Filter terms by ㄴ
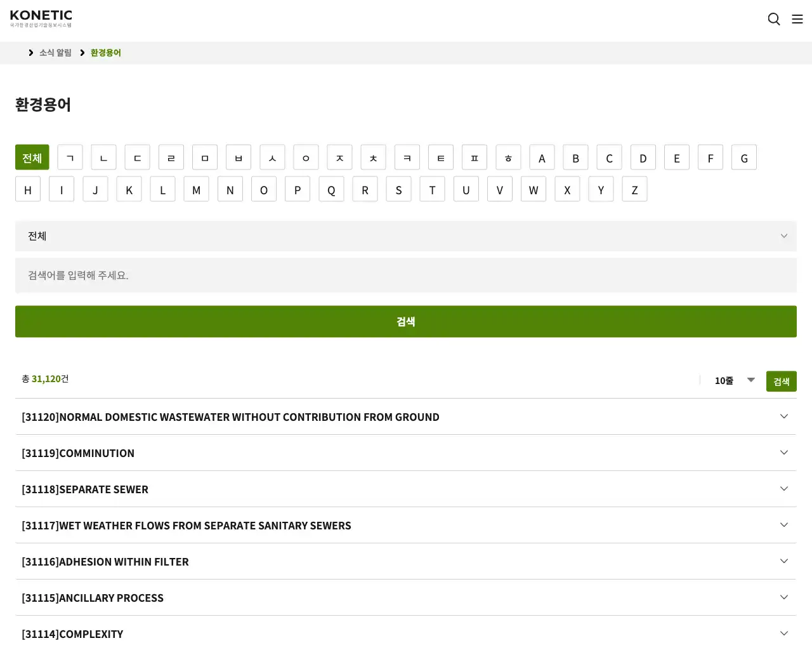The width and height of the screenshot is (812, 650). point(103,157)
